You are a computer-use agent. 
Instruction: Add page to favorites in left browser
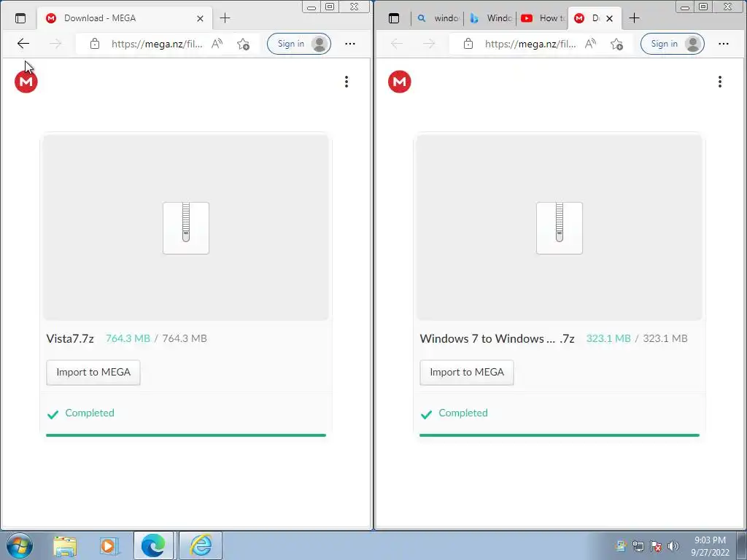coord(243,44)
